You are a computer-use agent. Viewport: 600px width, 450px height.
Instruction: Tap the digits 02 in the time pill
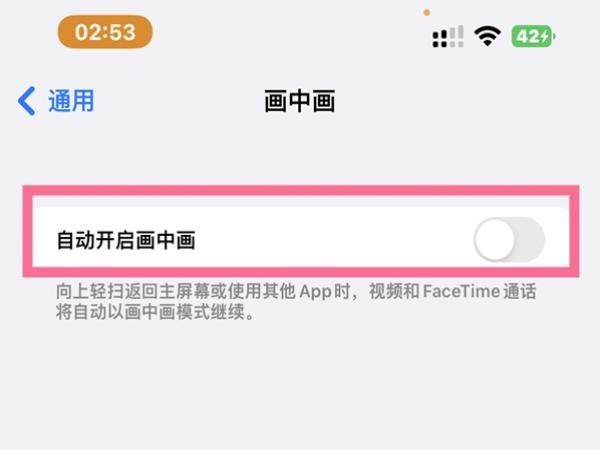point(87,32)
